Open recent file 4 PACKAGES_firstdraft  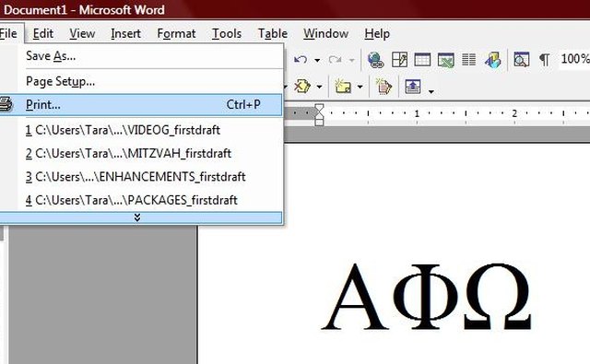click(x=141, y=200)
